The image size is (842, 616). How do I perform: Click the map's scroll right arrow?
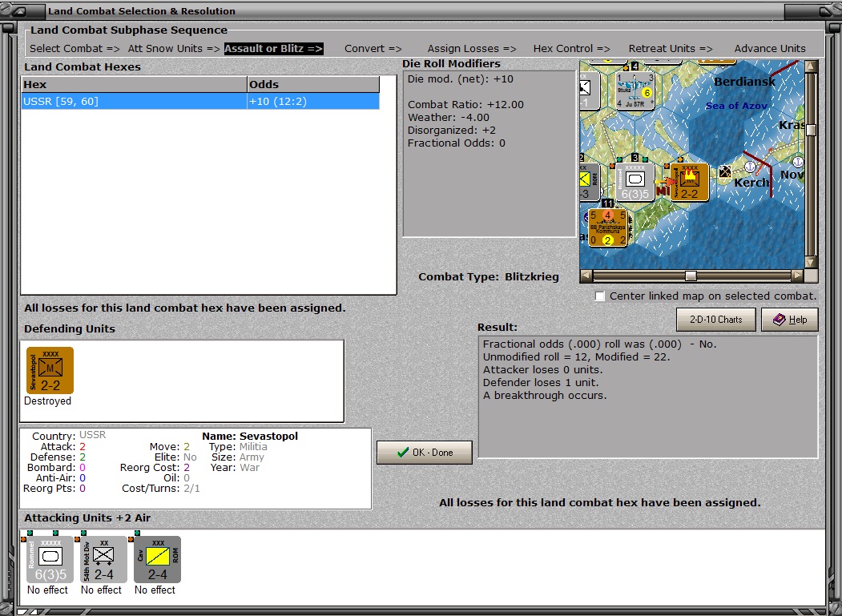pyautogui.click(x=797, y=276)
